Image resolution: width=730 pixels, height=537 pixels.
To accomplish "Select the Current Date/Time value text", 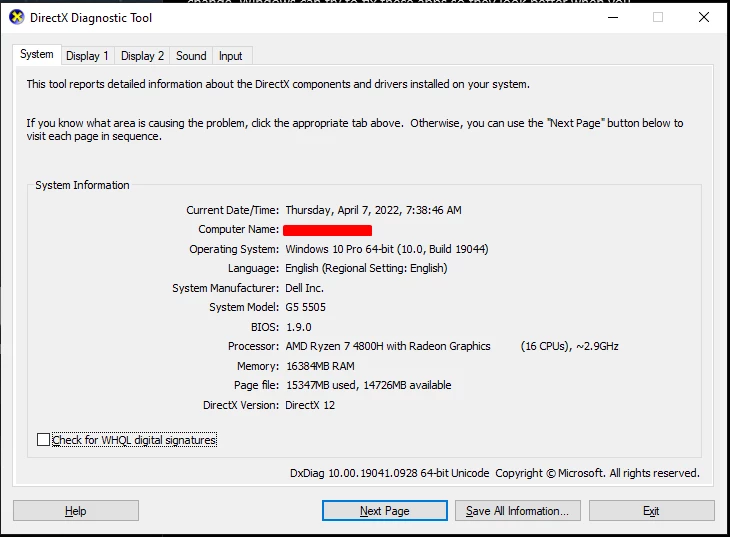I will coord(373,210).
